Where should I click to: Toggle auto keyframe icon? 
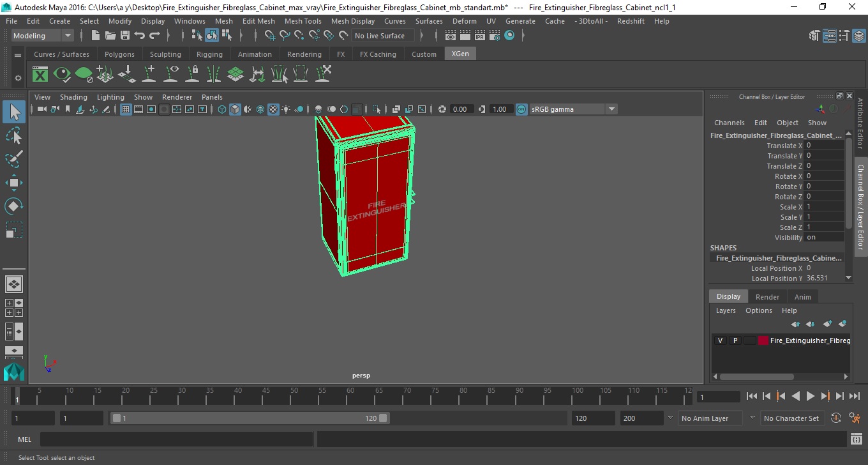click(x=837, y=418)
